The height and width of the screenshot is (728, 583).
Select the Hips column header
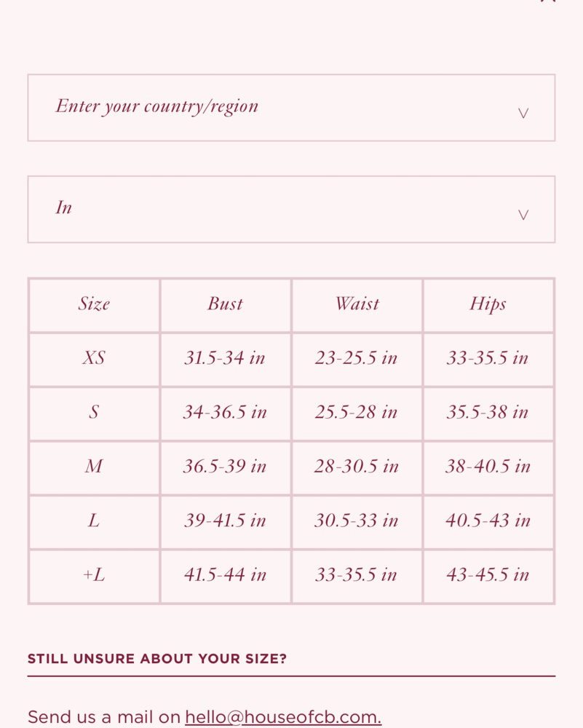pyautogui.click(x=488, y=305)
